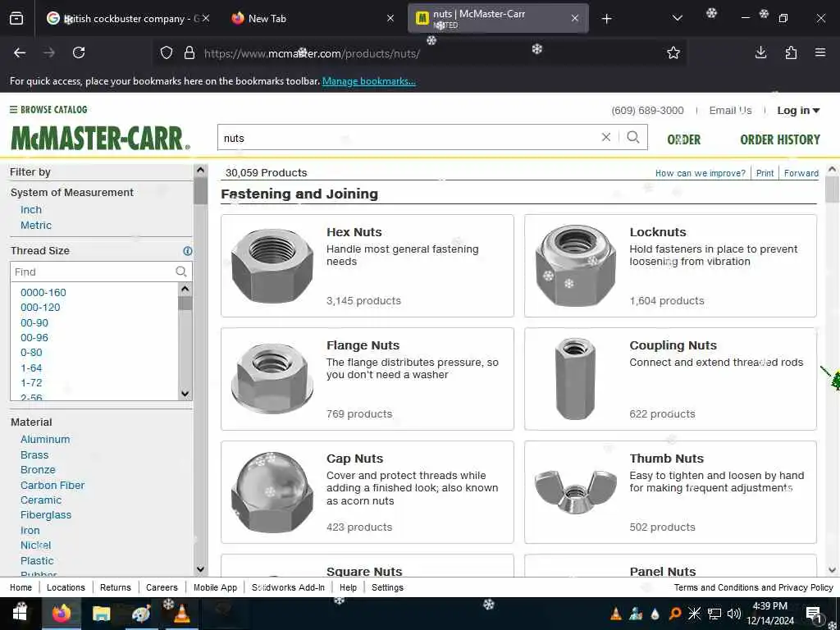840x630 pixels.
Task: Open the ORDER page
Action: [683, 139]
